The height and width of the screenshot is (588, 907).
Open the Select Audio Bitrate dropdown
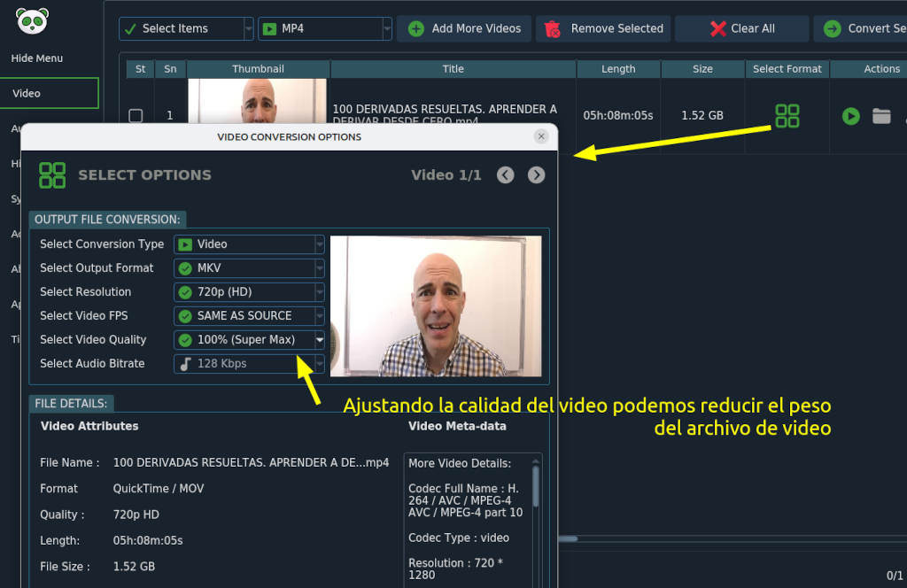pyautogui.click(x=249, y=364)
